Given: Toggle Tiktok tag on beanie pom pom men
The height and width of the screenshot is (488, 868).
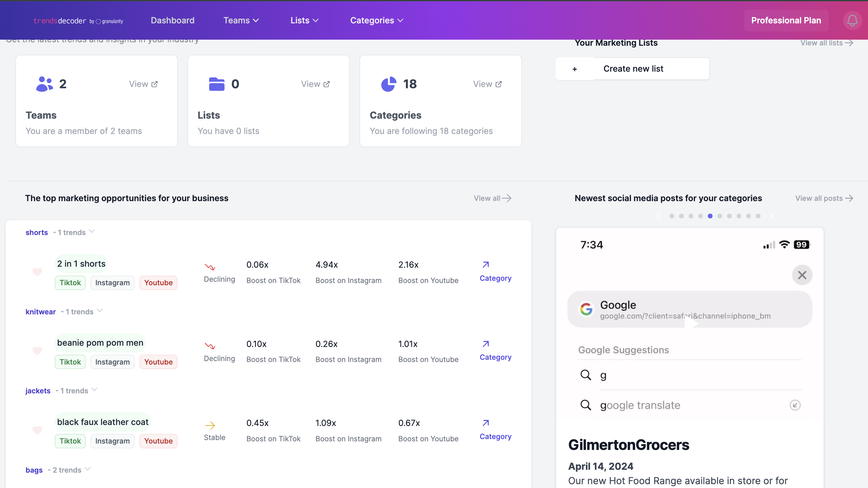Looking at the screenshot, I should click(x=70, y=362).
